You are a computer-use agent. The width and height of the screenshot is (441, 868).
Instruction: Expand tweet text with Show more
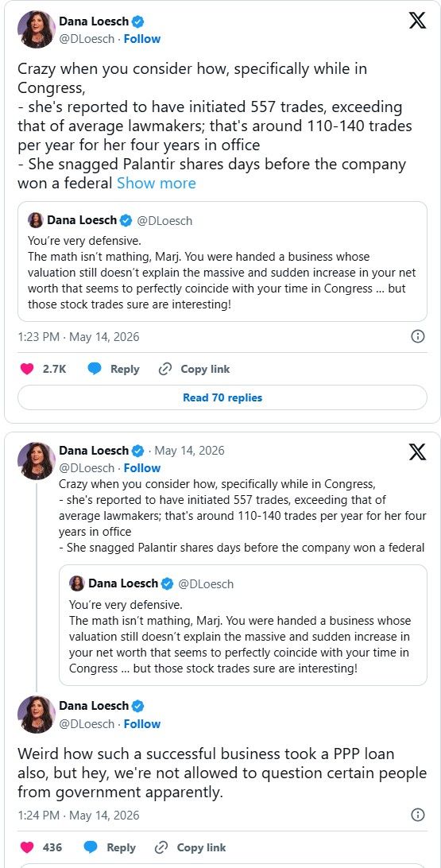tap(156, 183)
